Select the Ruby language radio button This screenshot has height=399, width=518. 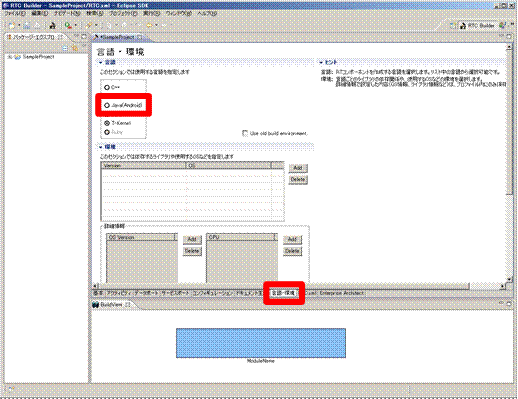click(107, 132)
